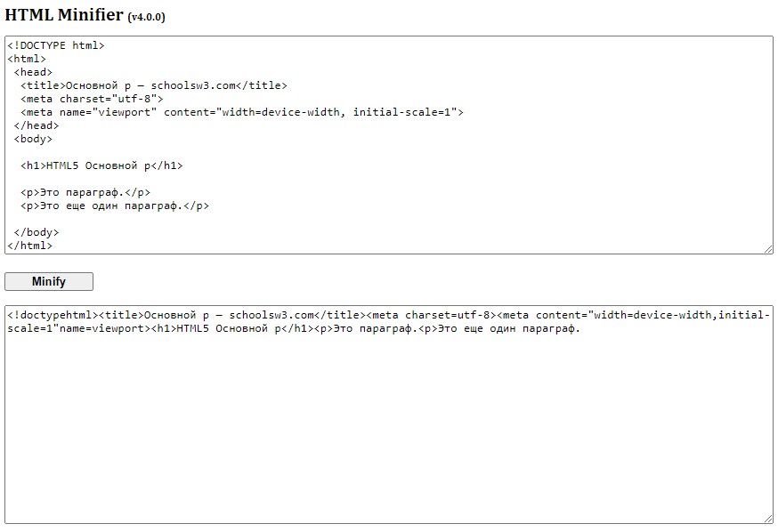778x532 pixels.
Task: Click the h1 HTML5 heading line
Action: (101, 165)
